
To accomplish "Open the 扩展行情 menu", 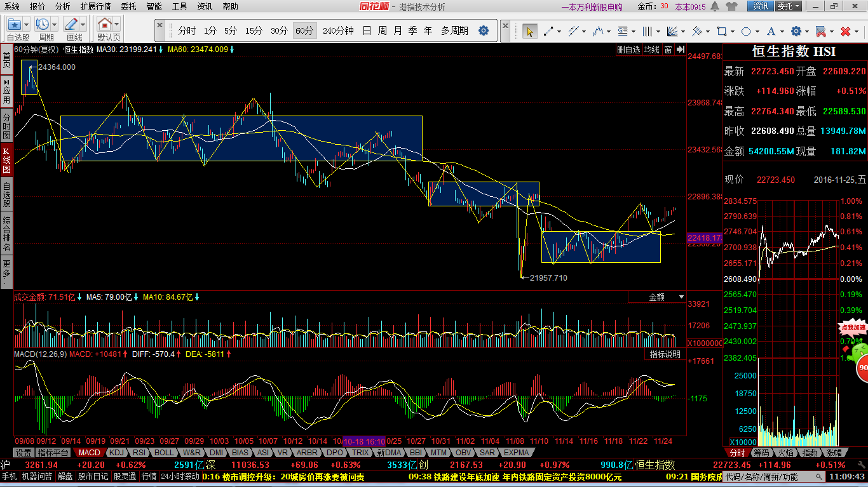I will (x=95, y=6).
